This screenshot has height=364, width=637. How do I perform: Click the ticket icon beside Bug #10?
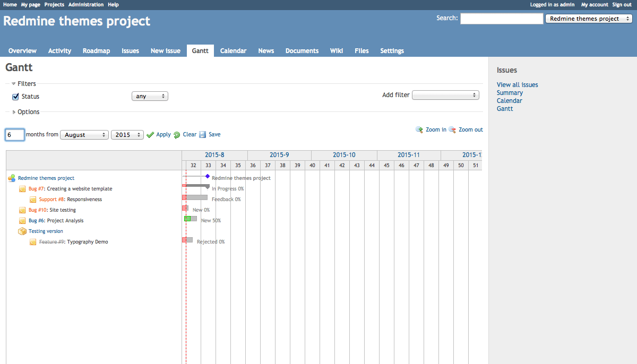coord(22,210)
